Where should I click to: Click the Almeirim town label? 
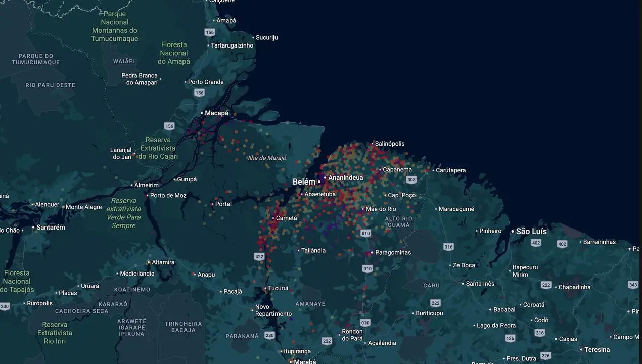coord(147,186)
